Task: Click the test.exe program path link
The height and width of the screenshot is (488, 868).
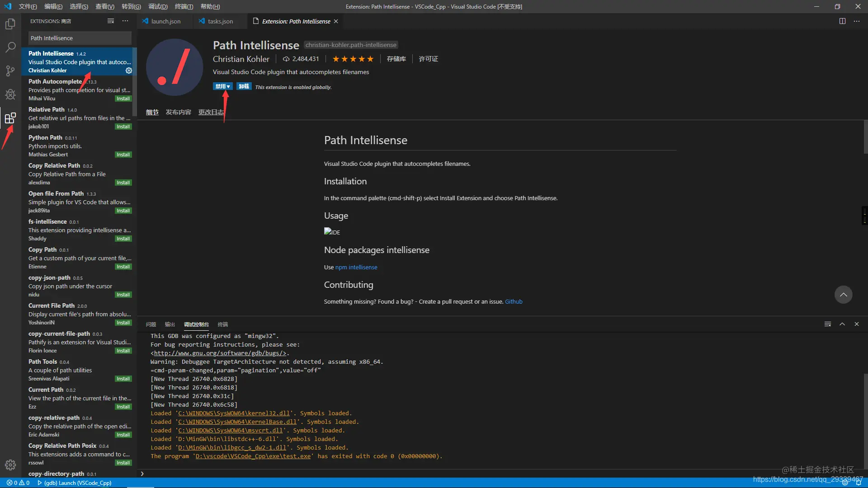Action: pos(253,456)
